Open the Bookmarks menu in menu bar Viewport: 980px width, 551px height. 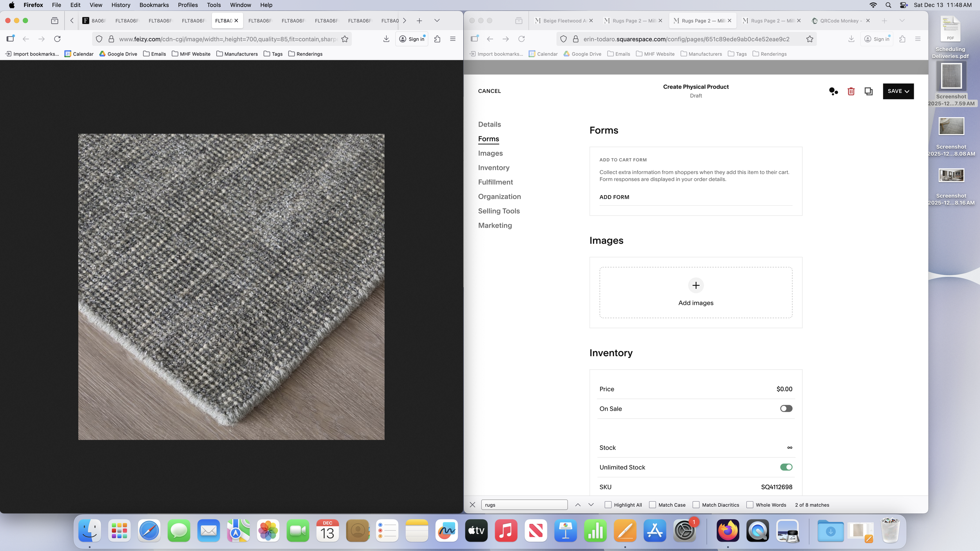tap(154, 5)
